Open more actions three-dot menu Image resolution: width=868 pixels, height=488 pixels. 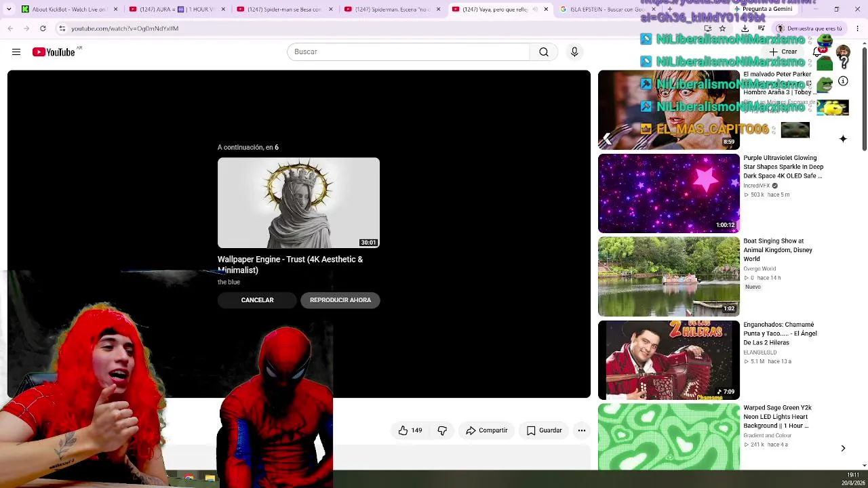tap(582, 430)
